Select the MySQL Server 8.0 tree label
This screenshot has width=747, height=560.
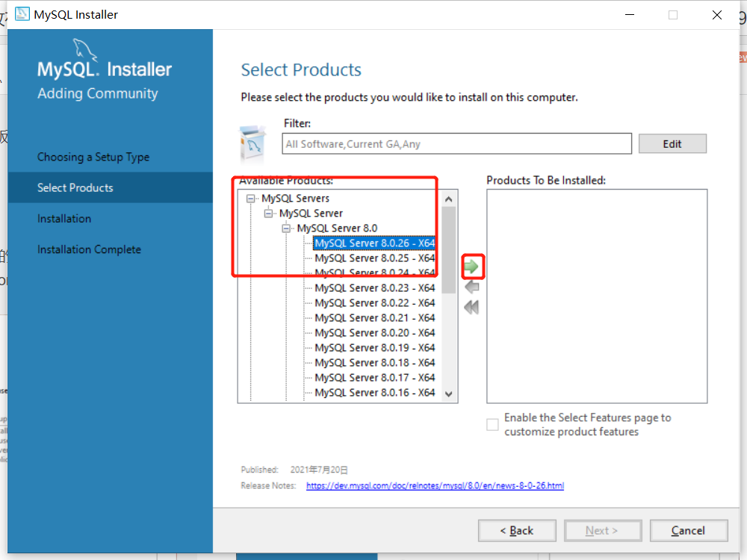pos(338,228)
